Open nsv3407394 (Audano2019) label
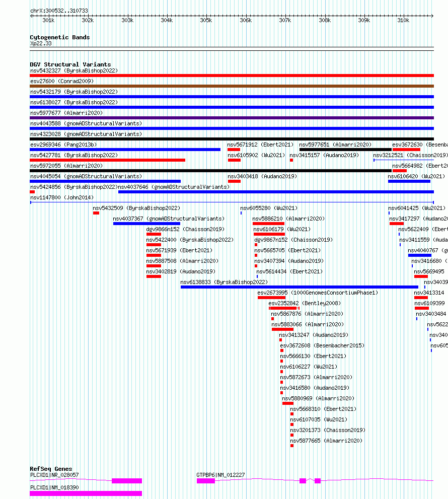This screenshot has width=448, height=499. click(289, 261)
